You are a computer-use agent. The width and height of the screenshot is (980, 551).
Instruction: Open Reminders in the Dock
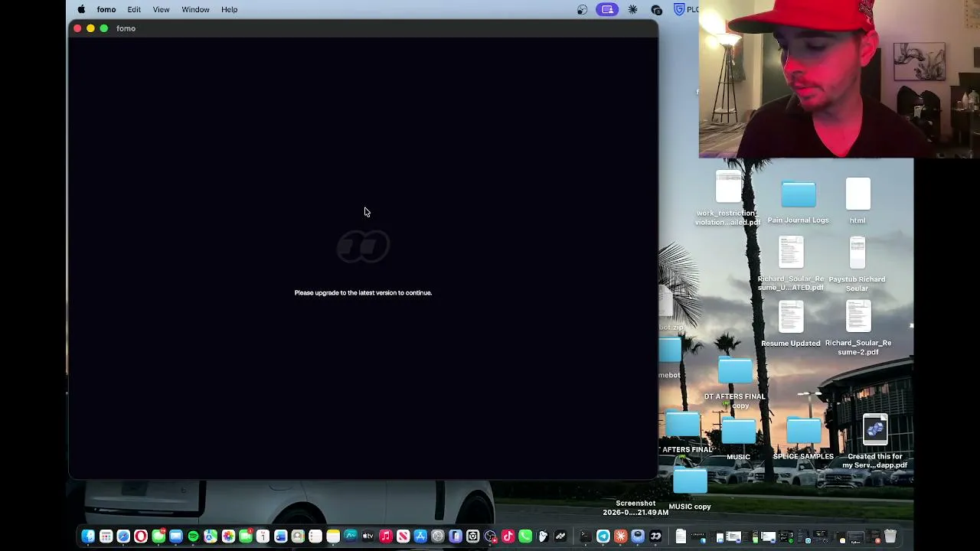[315, 536]
